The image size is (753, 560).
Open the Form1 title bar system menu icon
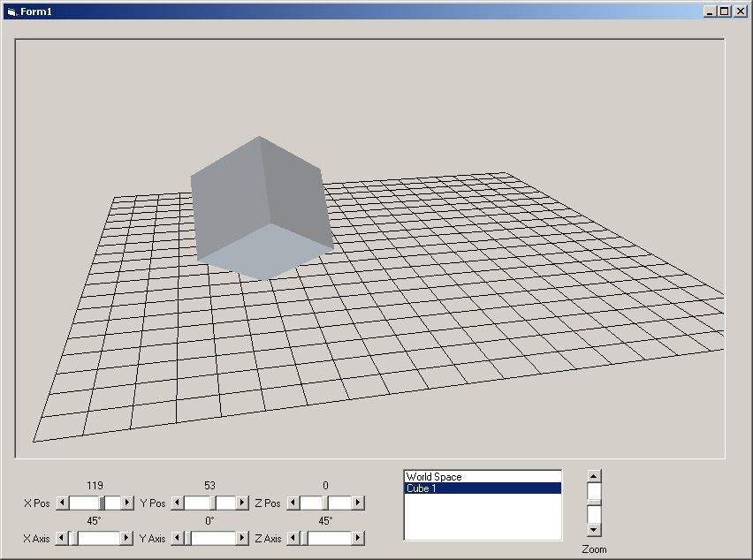[11, 11]
